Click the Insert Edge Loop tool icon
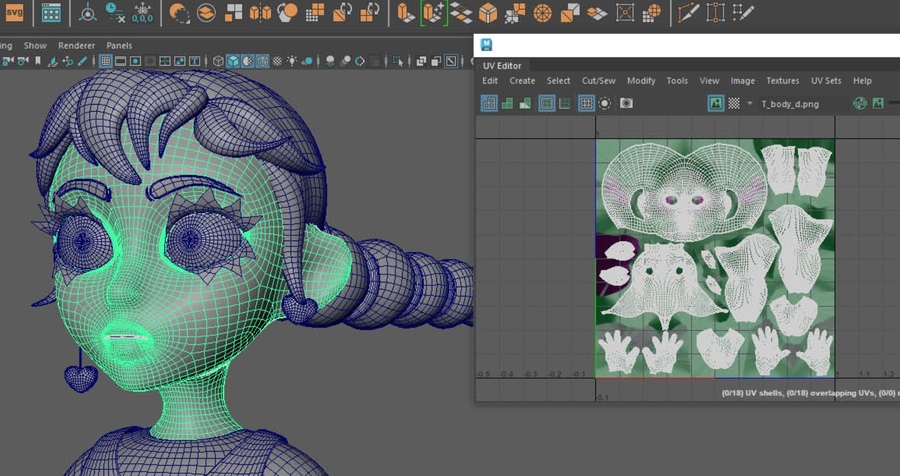Screen dimensions: 900x476 (x=716, y=13)
